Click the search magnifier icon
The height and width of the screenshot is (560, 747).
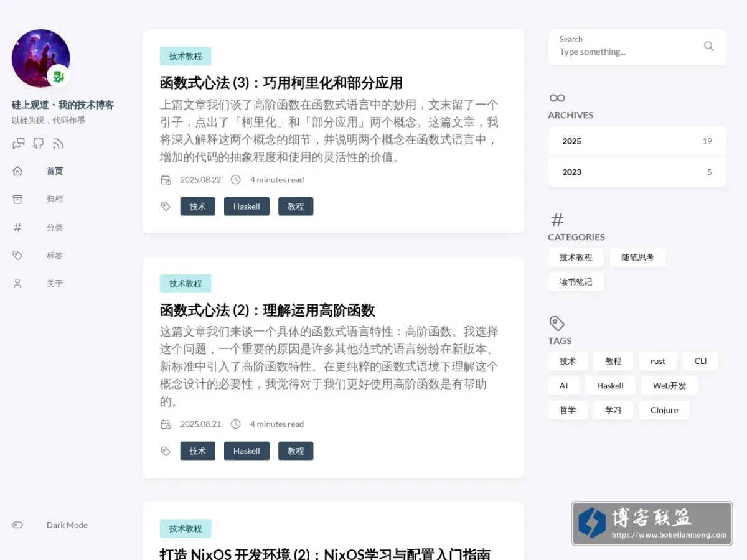pos(709,46)
